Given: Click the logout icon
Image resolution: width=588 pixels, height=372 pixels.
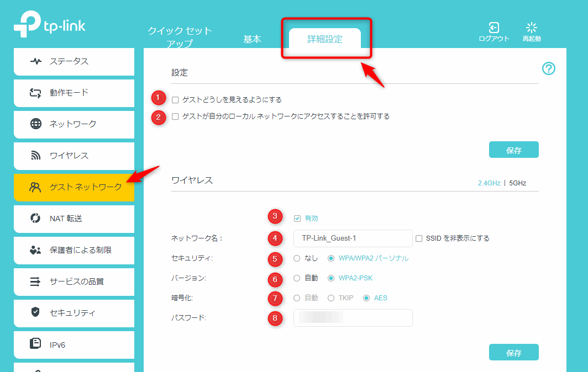Looking at the screenshot, I should point(494,28).
